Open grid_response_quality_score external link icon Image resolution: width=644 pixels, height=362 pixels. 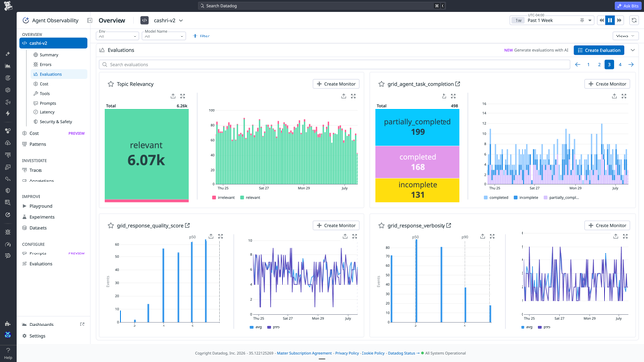(x=188, y=225)
